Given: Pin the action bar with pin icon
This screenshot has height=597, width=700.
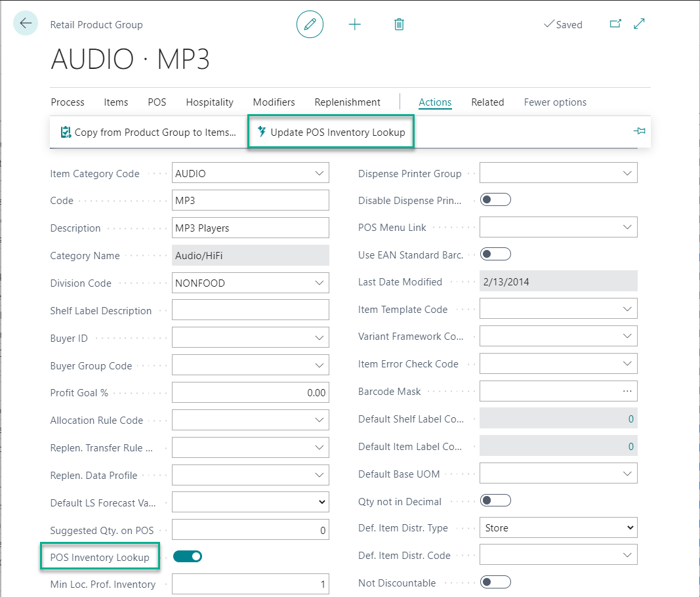Looking at the screenshot, I should pyautogui.click(x=639, y=132).
